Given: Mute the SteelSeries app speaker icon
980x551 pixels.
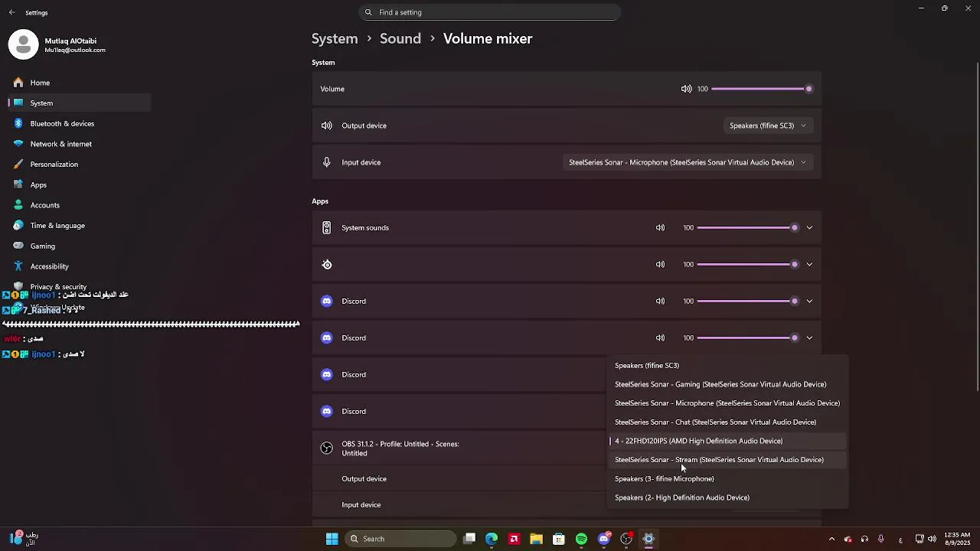Looking at the screenshot, I should [660, 264].
